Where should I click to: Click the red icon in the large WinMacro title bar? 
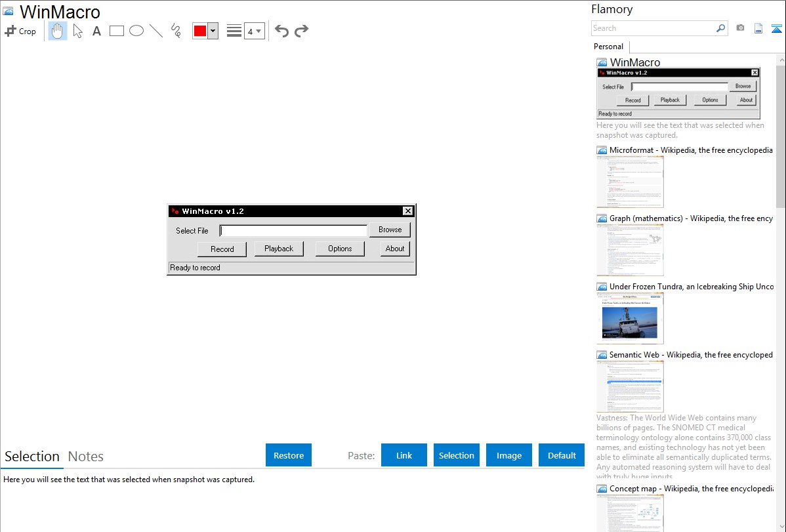click(x=175, y=211)
